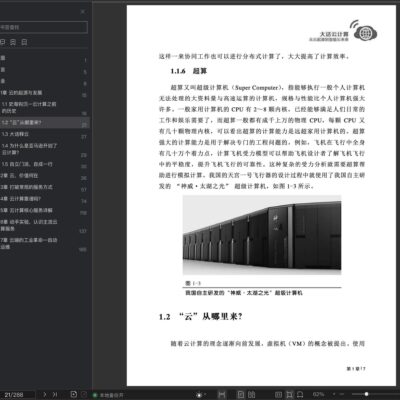Screen dimensions: 400x400
Task: Click the first icon below the search field
Action: point(3,42)
